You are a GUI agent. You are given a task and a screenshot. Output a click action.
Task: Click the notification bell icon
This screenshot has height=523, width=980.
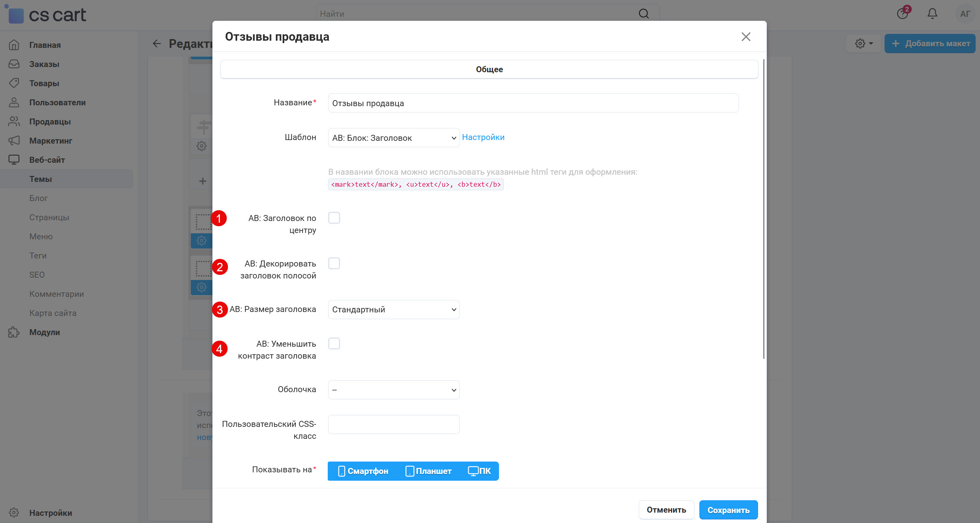932,13
